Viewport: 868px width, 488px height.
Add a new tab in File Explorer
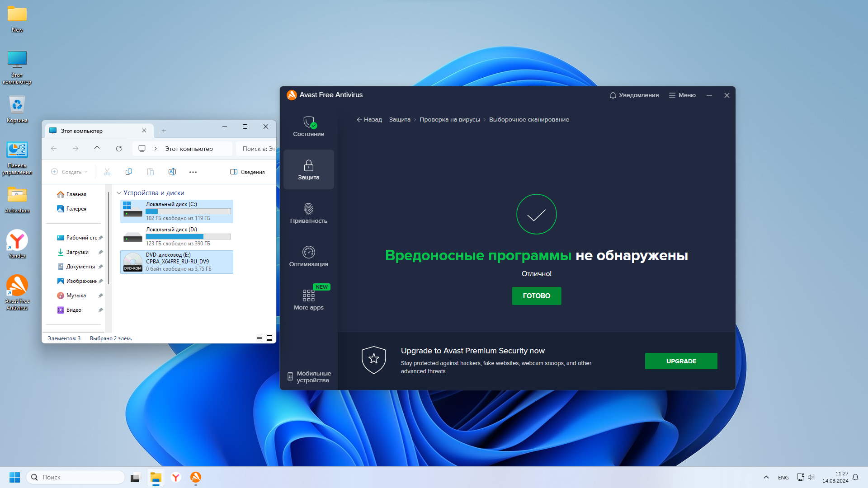pos(164,131)
